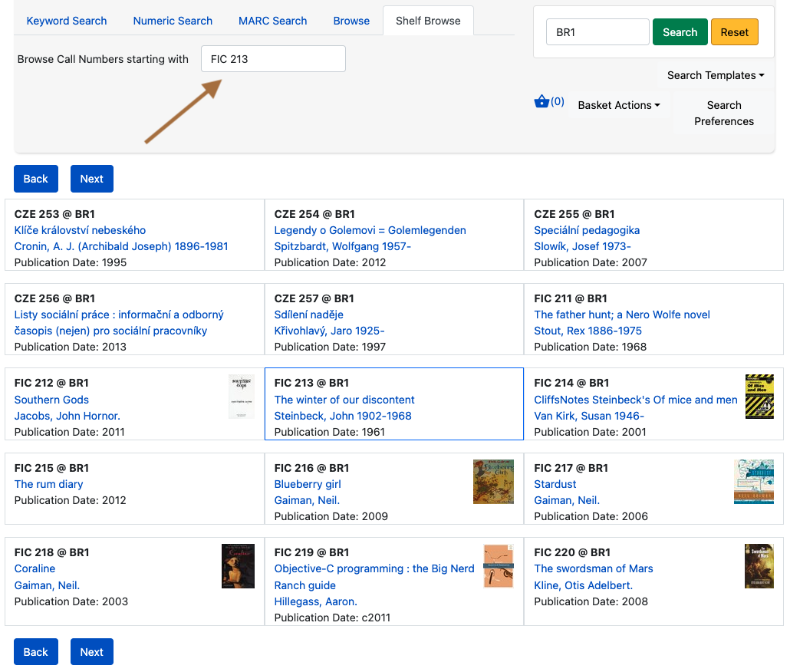Click the Objective-C programming book cover
The image size is (790, 672).
[x=499, y=566]
